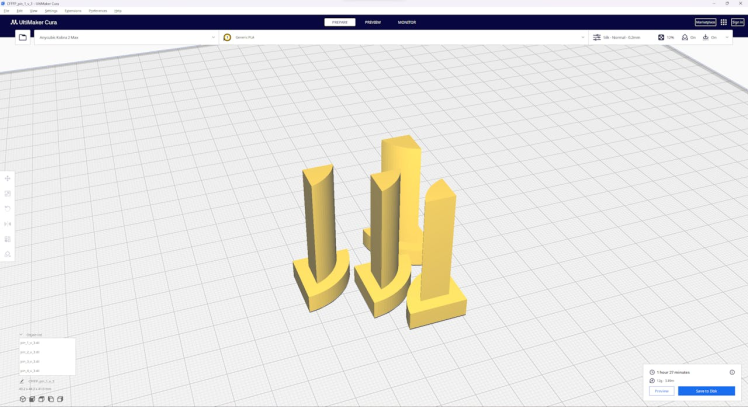Select the Support Blocker tool
Screen dimensions: 748x407
point(8,254)
